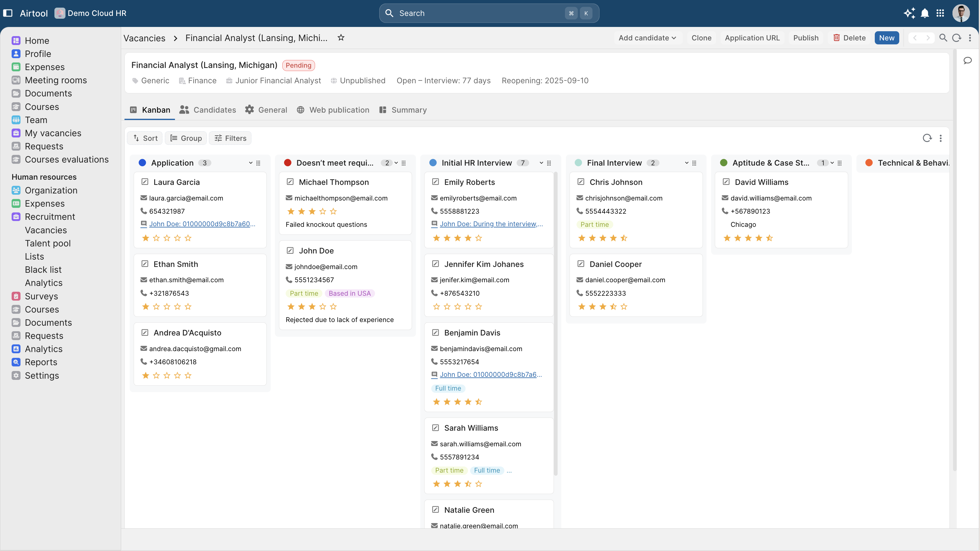Set Ethan Smith's rating to third star
This screenshot has height=551, width=980.
(x=167, y=307)
